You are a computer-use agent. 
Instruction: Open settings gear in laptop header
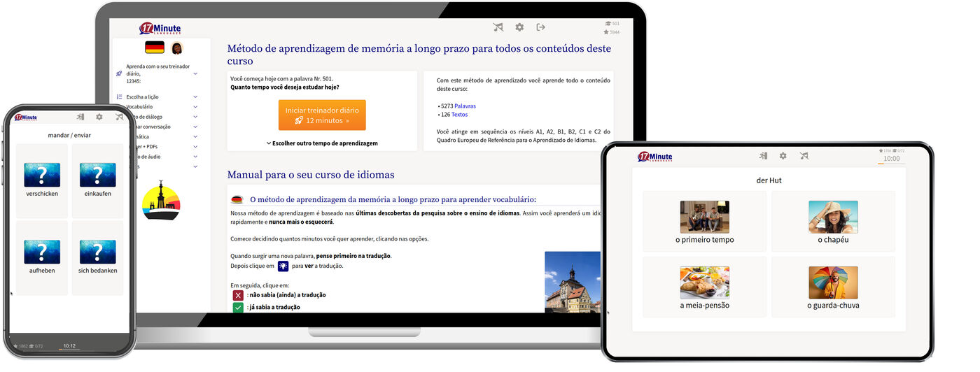519,27
